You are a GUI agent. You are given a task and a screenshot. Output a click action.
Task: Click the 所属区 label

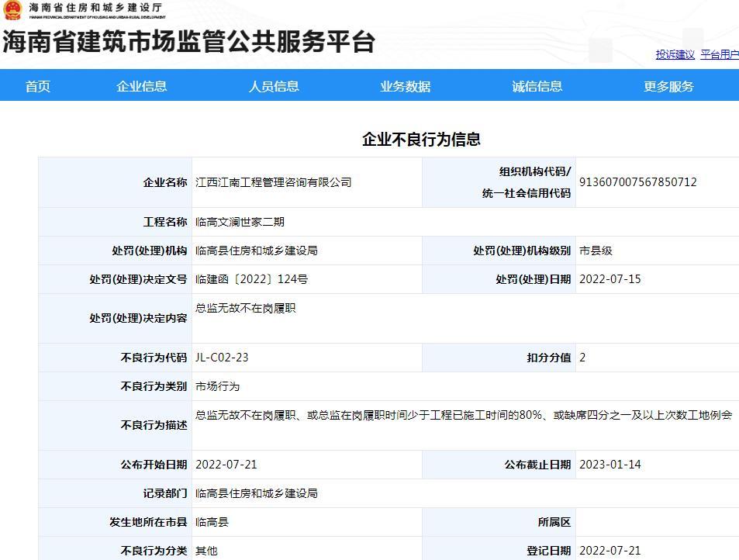tap(554, 522)
